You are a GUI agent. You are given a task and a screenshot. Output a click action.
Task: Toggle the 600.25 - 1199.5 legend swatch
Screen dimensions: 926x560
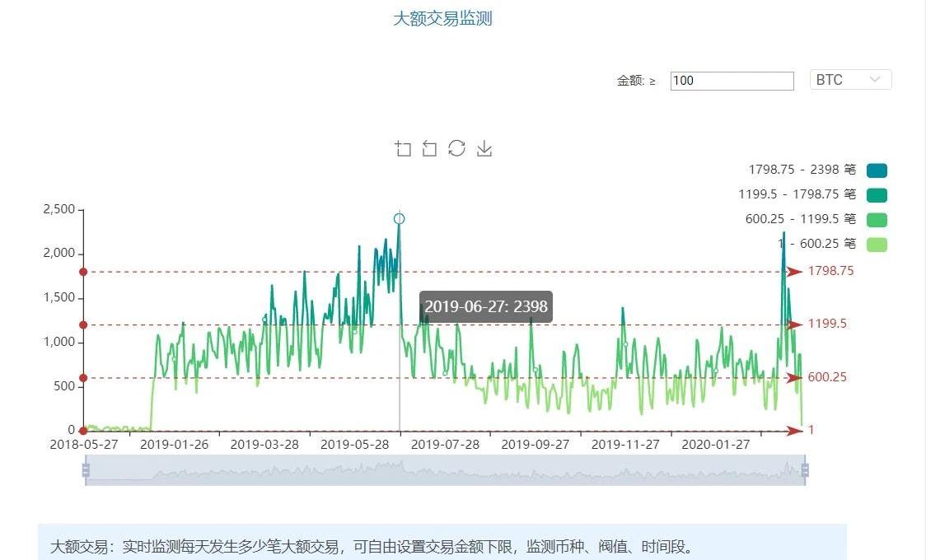coord(877,220)
